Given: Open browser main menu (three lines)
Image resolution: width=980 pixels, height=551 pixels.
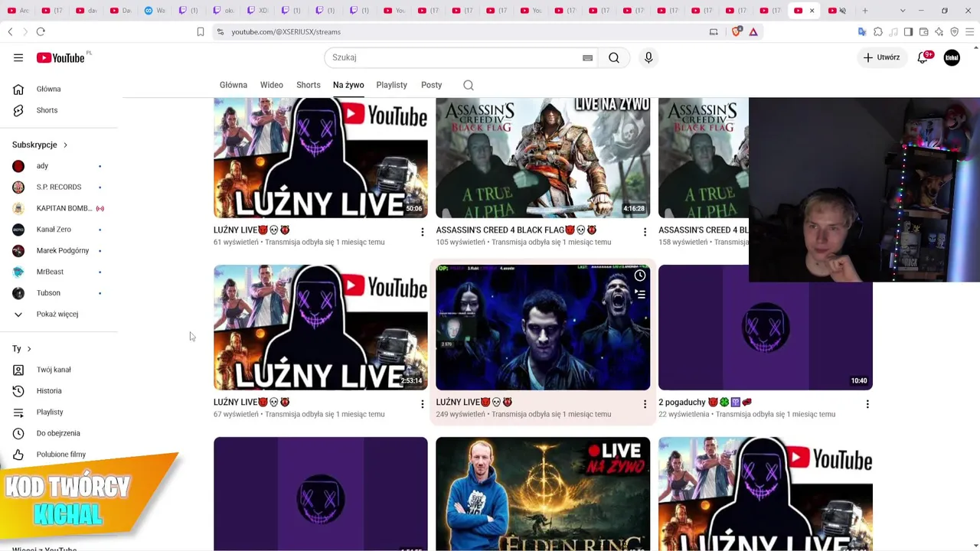Looking at the screenshot, I should pos(969,31).
